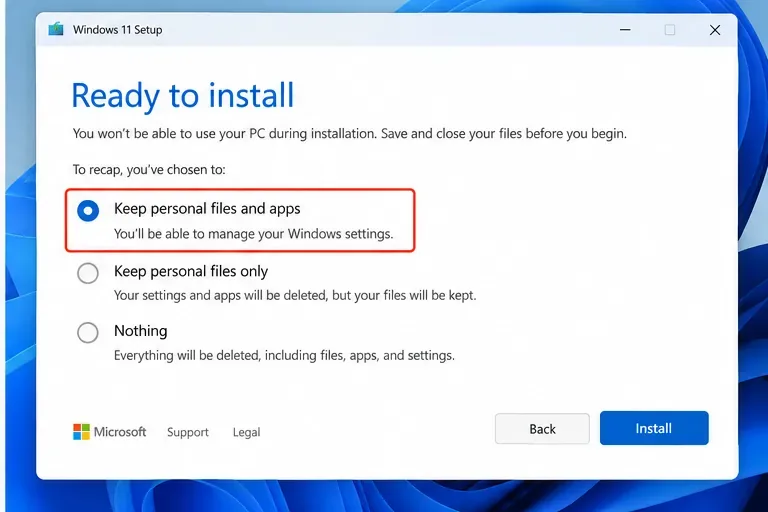This screenshot has width=768, height=512.
Task: Click the "You won't be able to use your PC" notice
Action: tap(349, 134)
